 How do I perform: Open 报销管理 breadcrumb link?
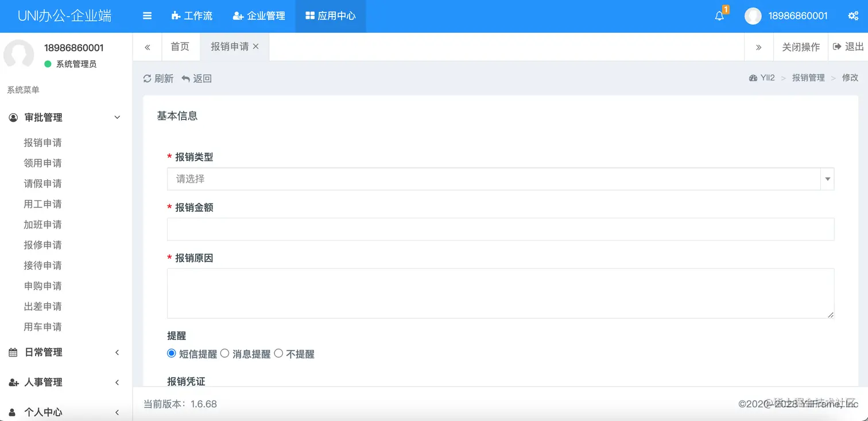coord(808,78)
